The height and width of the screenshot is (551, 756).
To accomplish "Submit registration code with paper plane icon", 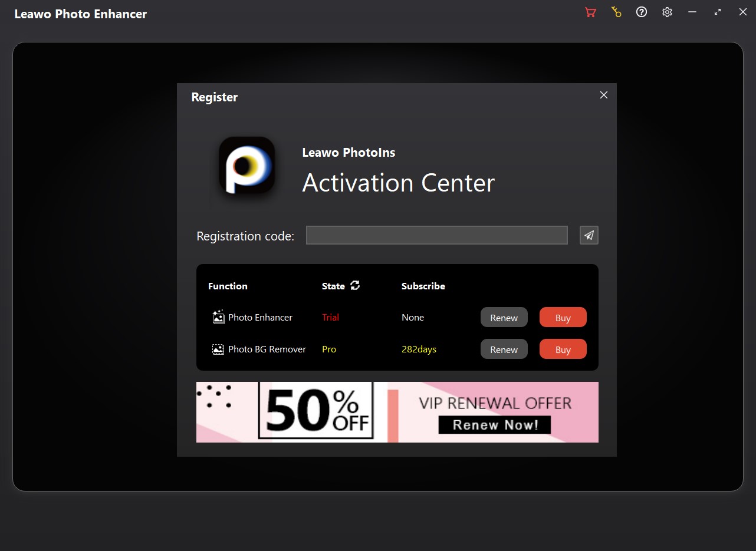I will coord(589,235).
